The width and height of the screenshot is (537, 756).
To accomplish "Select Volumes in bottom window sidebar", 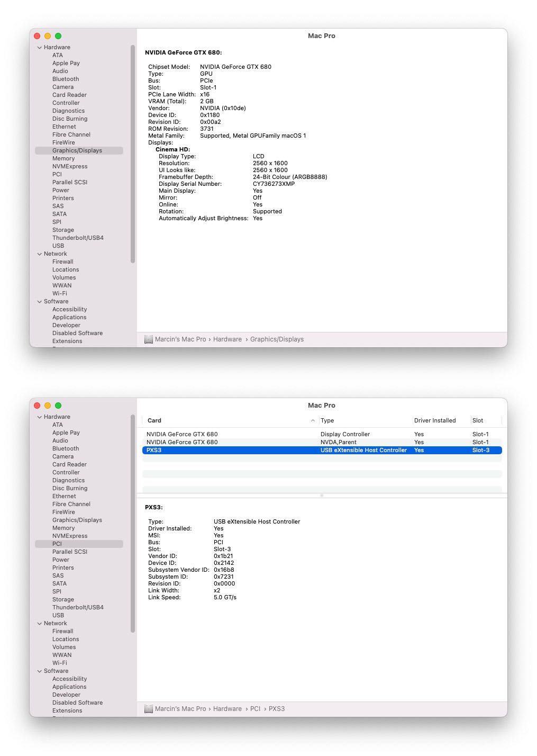I will click(64, 647).
